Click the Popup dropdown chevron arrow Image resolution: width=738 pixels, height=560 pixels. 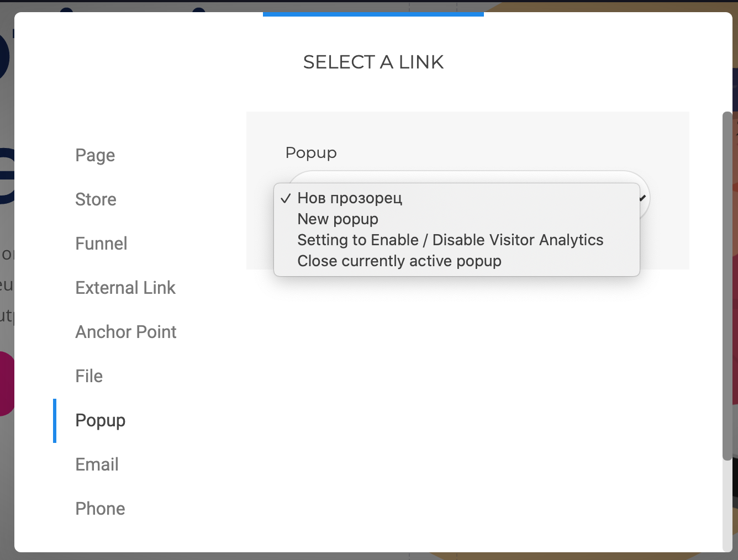coord(643,197)
